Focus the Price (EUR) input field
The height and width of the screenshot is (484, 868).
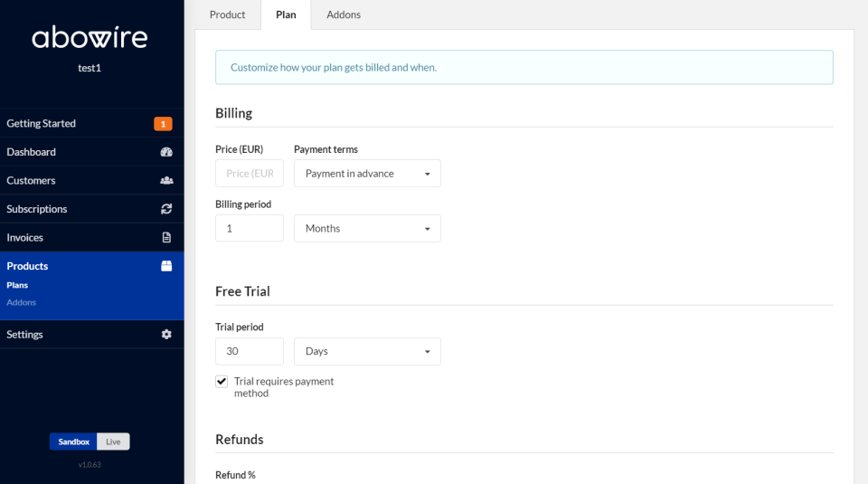[250, 174]
